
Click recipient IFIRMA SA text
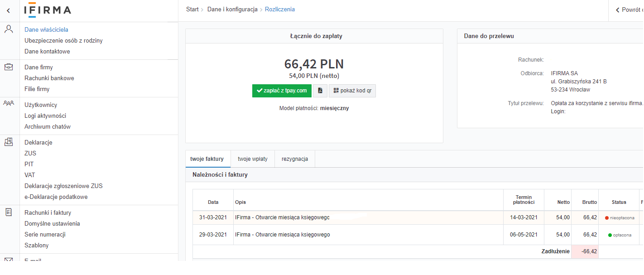point(564,73)
